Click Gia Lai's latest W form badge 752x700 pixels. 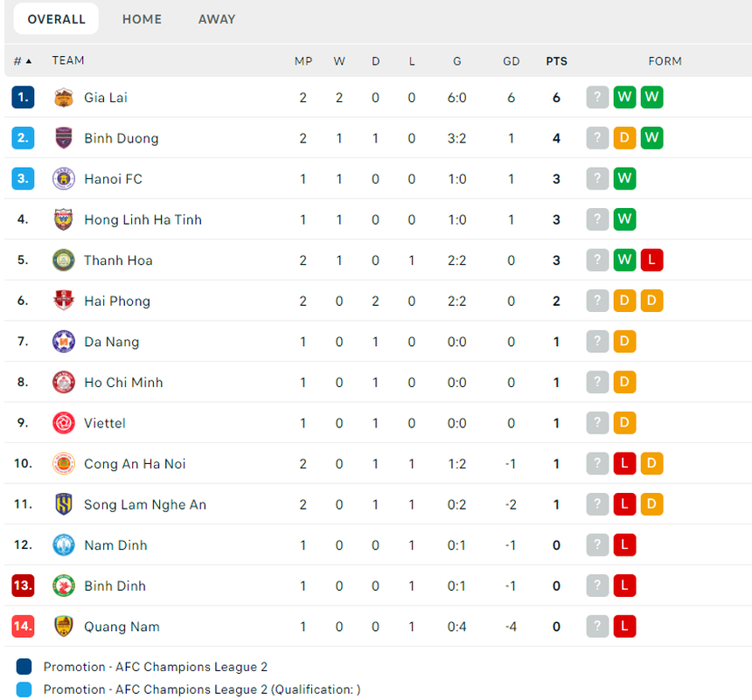(x=651, y=97)
